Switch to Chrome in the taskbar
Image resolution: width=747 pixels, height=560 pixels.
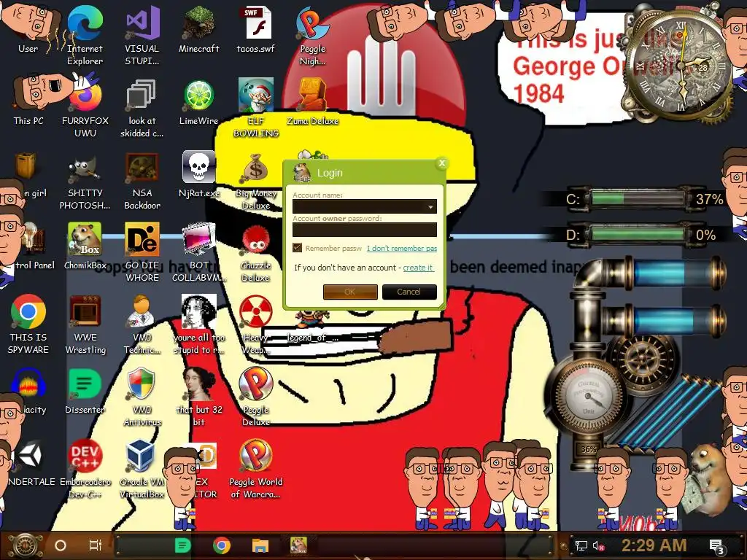coord(222,545)
